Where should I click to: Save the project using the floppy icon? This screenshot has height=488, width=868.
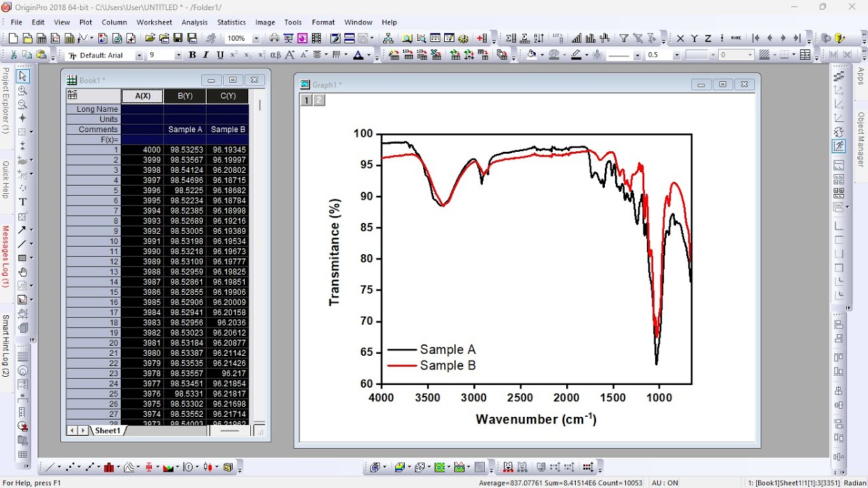(178, 39)
